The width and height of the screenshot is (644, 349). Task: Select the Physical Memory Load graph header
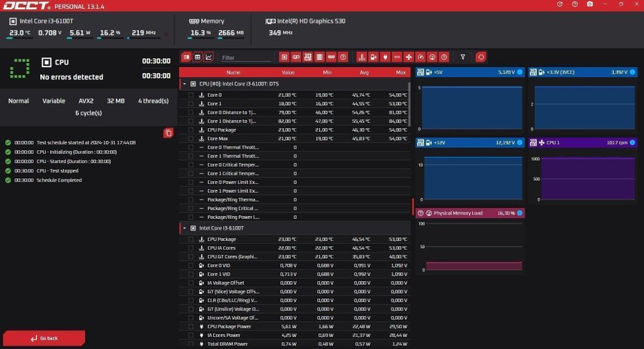(x=470, y=212)
